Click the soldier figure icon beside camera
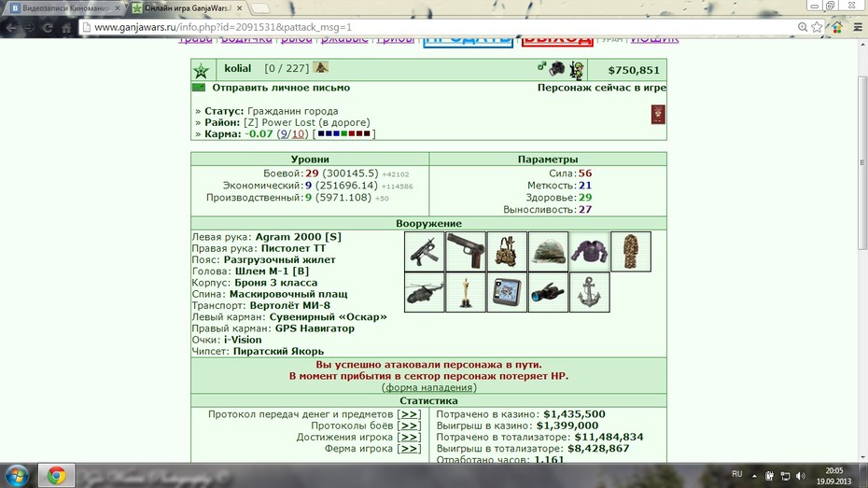868x488 pixels. pos(576,70)
